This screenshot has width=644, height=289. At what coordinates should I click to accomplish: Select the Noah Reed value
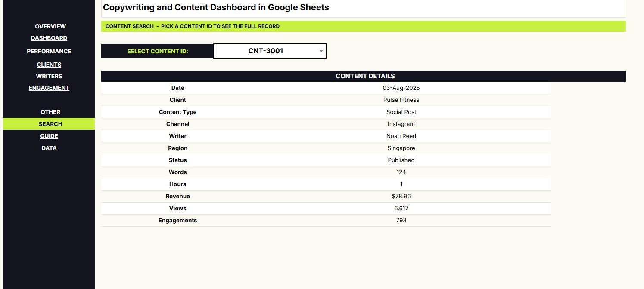(401, 136)
